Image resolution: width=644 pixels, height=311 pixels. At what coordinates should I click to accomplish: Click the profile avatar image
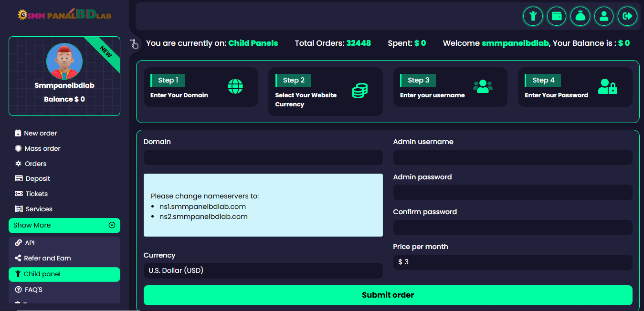[64, 62]
